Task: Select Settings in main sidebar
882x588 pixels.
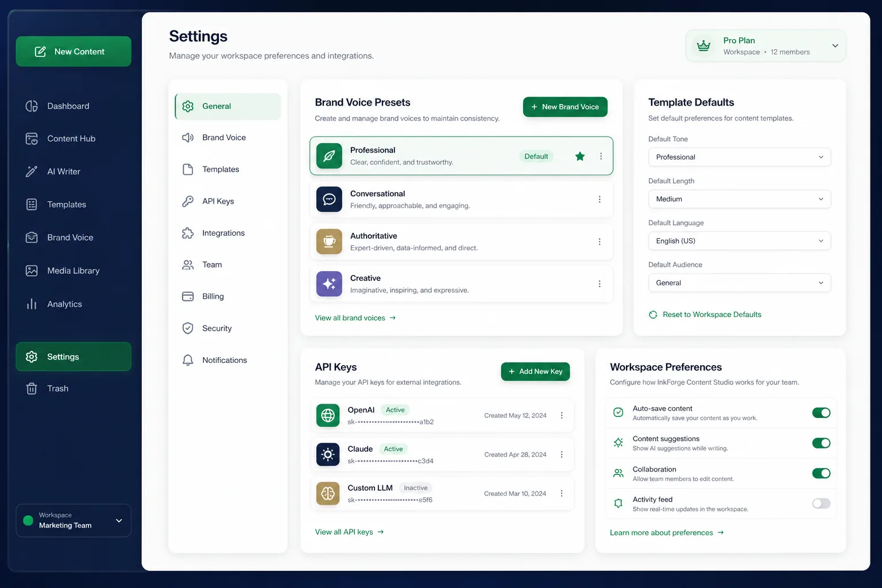Action: [x=73, y=357]
